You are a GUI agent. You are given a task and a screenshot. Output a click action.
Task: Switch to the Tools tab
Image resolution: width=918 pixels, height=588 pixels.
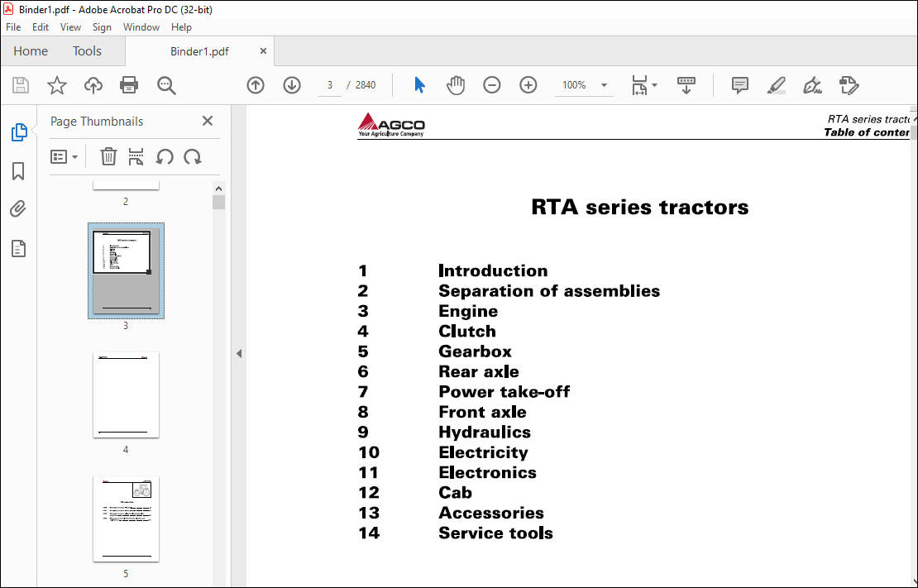click(87, 51)
